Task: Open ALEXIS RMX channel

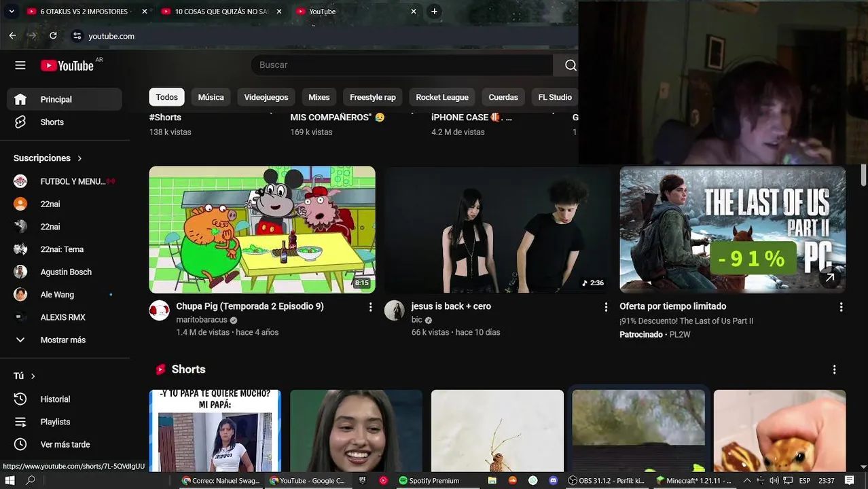Action: click(65, 317)
